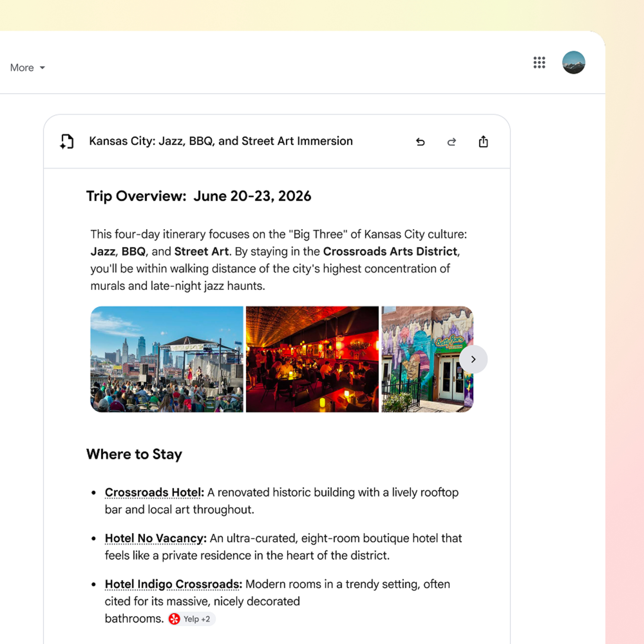The height and width of the screenshot is (644, 644).
Task: Click the bold Street Art text
Action: point(201,251)
